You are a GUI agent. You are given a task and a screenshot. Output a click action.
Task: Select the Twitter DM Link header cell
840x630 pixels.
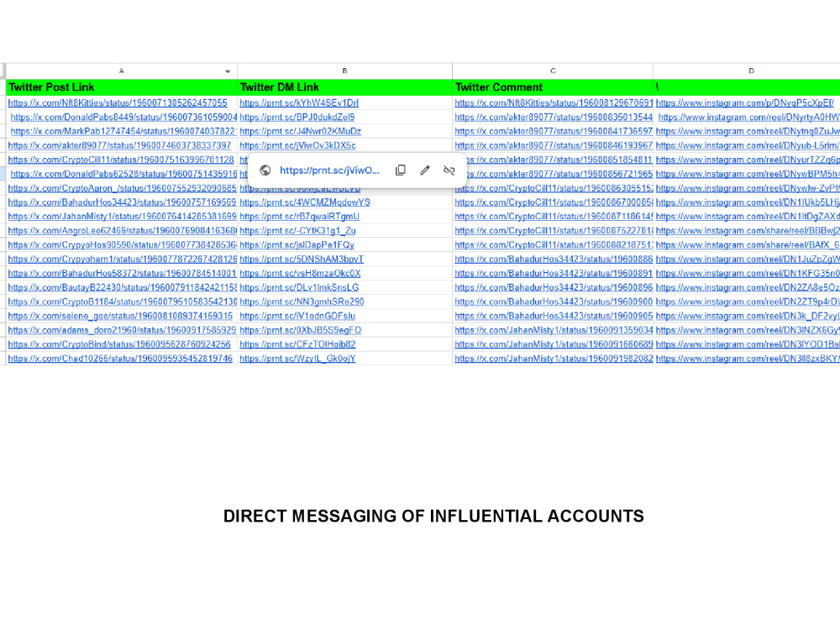pyautogui.click(x=344, y=87)
